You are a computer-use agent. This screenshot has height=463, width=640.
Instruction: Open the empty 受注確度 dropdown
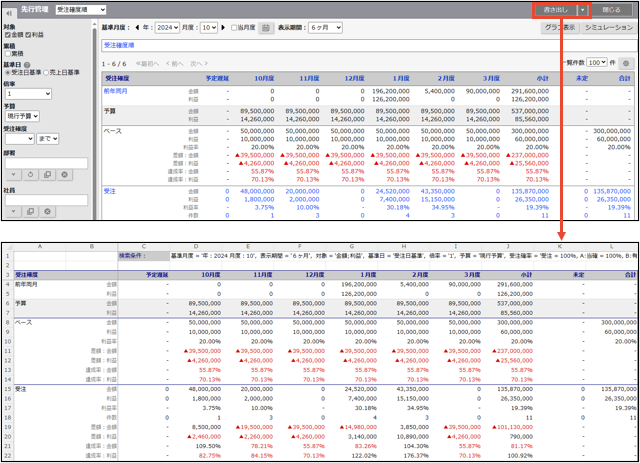[x=19, y=139]
